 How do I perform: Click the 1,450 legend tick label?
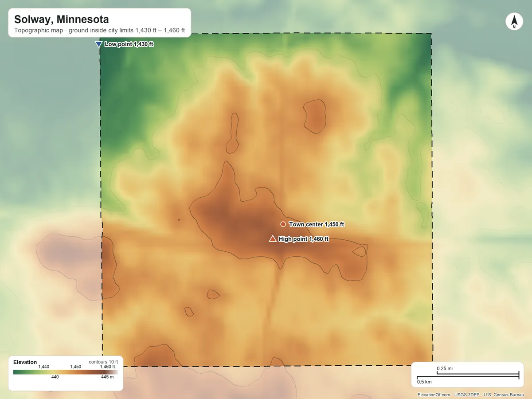(76, 367)
